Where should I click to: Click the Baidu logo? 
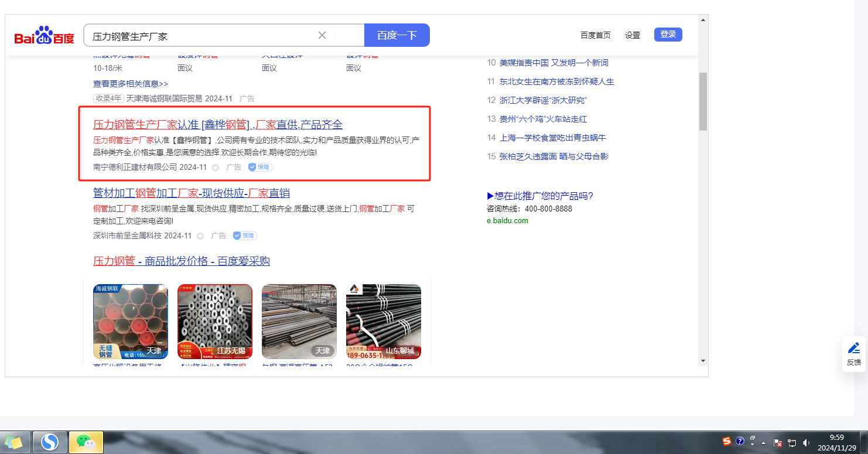coord(45,36)
